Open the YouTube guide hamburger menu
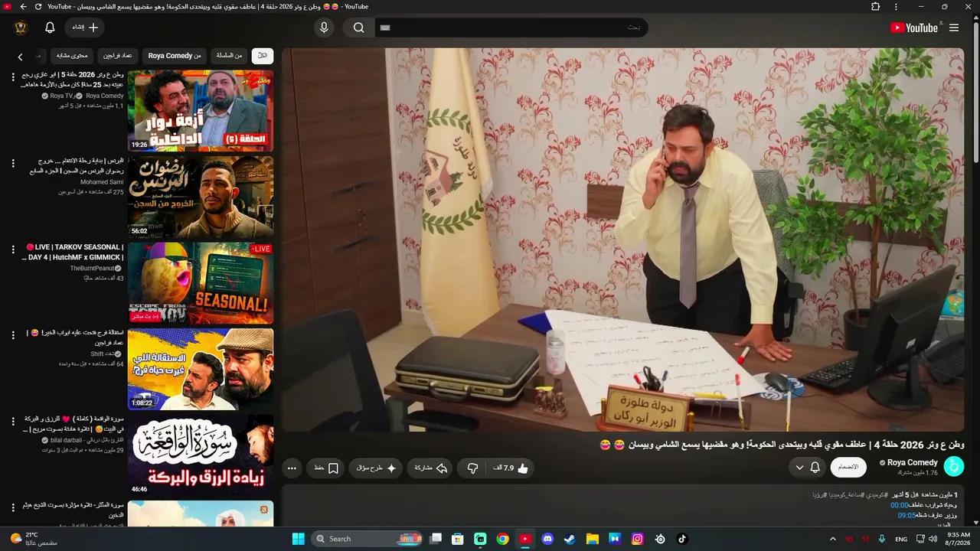 [954, 28]
